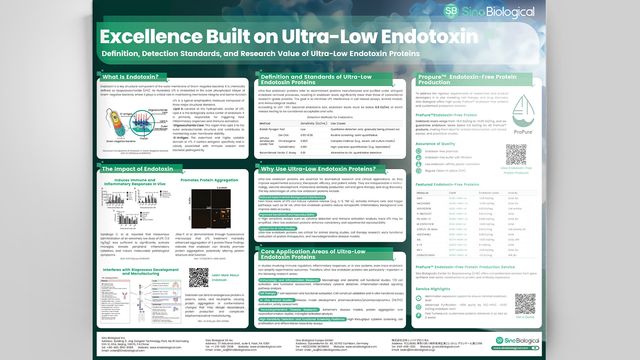Click the Sino Biological US Inc. footer address
The image size is (640, 360).
243,344
